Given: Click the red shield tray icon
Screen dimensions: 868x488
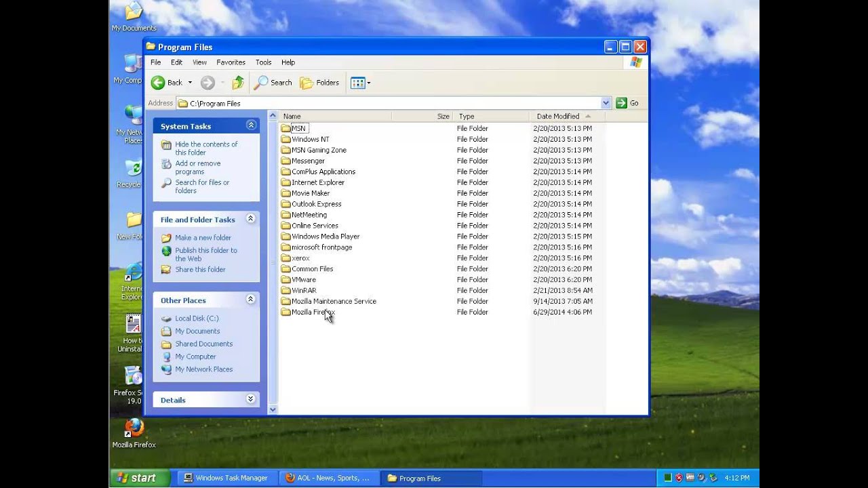Looking at the screenshot, I should click(x=679, y=478).
